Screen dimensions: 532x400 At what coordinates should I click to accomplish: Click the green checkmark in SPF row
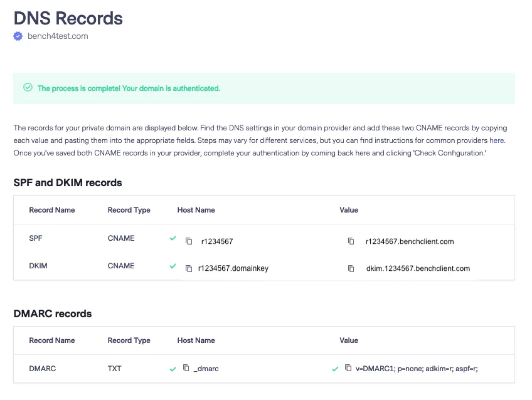173,239
